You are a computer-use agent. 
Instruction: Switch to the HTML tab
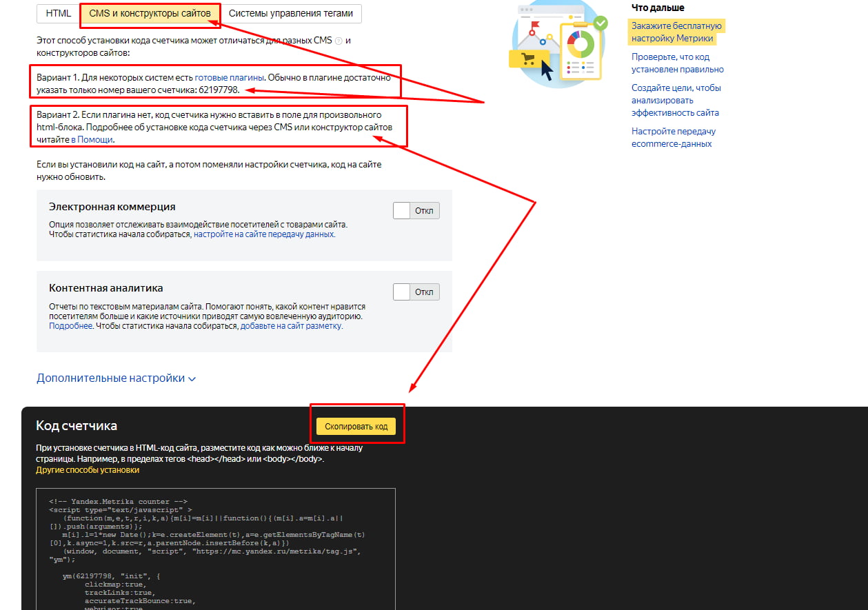pos(59,13)
